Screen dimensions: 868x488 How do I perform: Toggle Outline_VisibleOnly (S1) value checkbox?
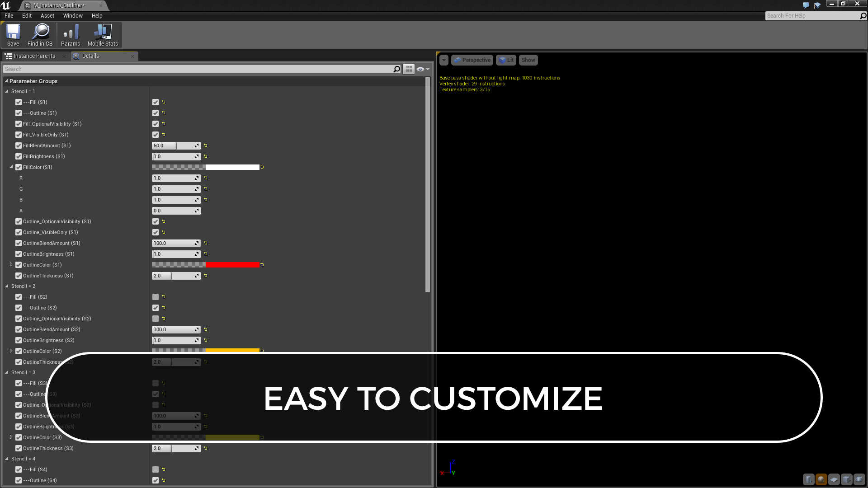pyautogui.click(x=156, y=232)
